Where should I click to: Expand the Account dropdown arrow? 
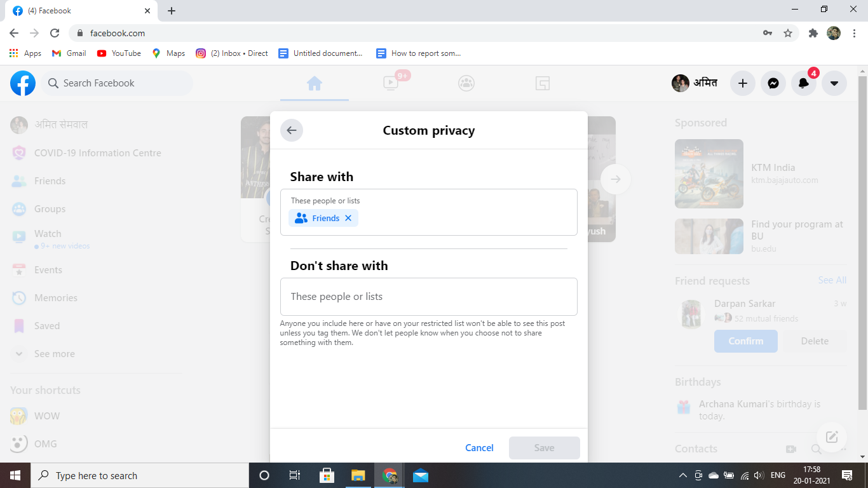(x=834, y=83)
